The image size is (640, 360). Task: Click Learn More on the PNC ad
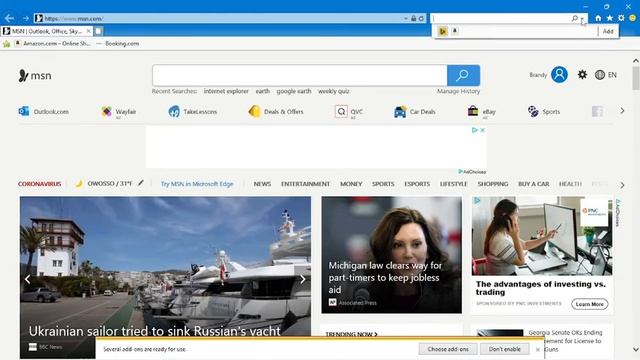(589, 304)
